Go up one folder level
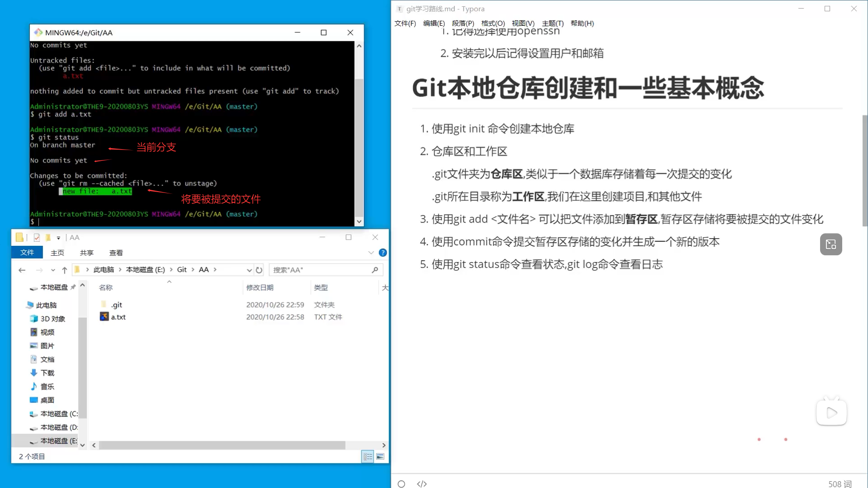Viewport: 868px width, 488px height. 65,270
